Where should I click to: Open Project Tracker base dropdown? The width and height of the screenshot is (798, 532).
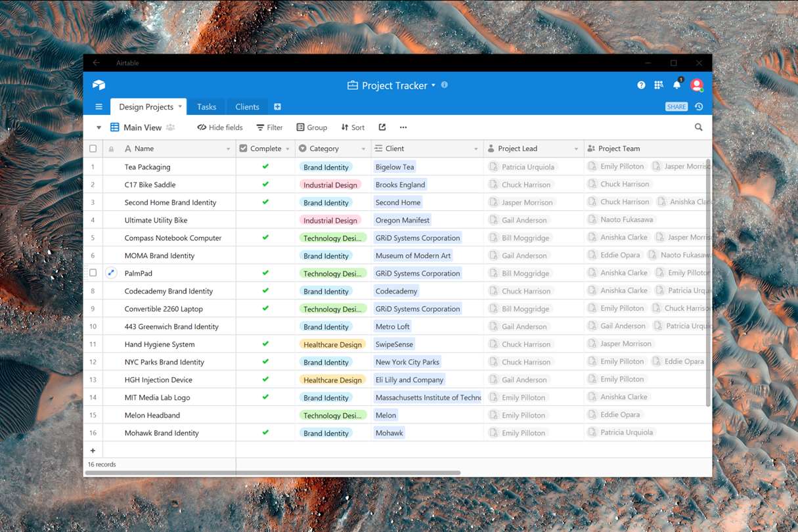(x=433, y=85)
